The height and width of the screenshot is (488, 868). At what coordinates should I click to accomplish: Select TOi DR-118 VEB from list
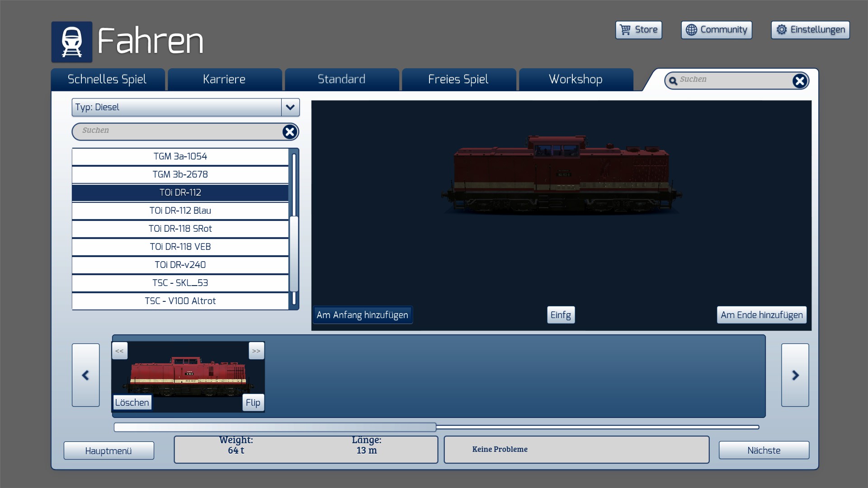coord(180,247)
